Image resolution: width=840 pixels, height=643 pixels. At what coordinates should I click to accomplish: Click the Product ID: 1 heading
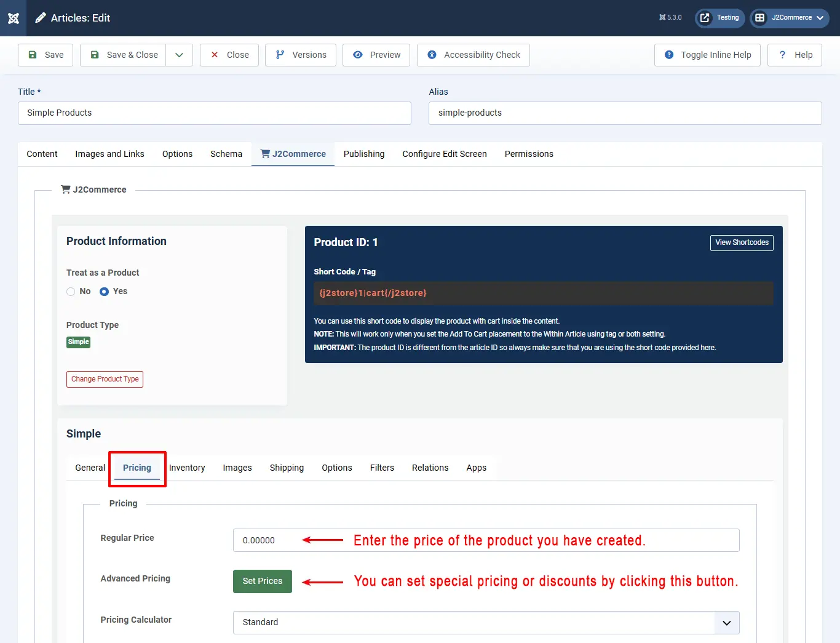click(346, 242)
